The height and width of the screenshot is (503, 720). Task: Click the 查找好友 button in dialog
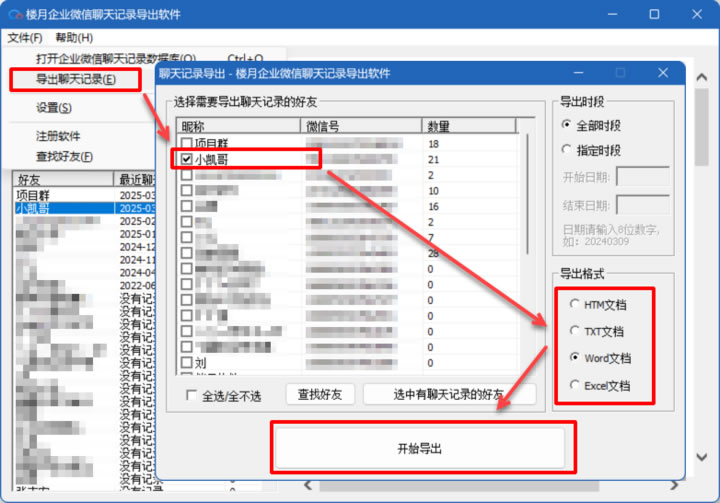tap(320, 395)
